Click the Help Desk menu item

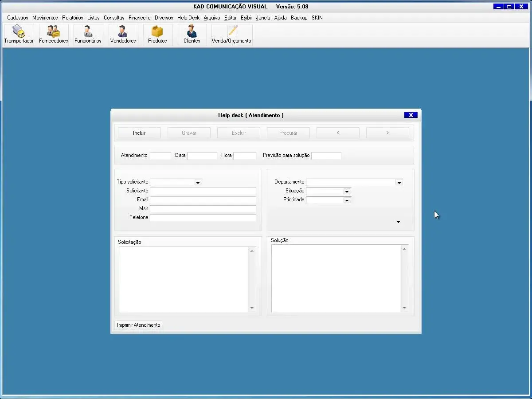click(x=188, y=18)
